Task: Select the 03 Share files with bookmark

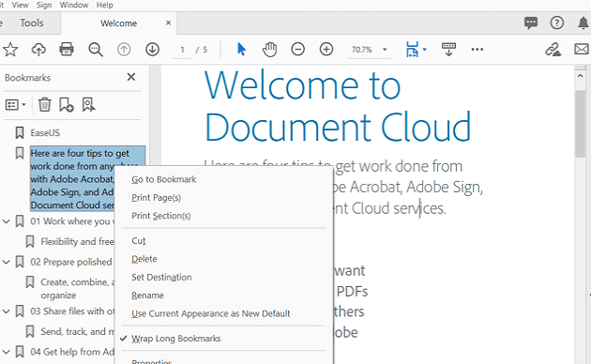Action: tap(72, 311)
